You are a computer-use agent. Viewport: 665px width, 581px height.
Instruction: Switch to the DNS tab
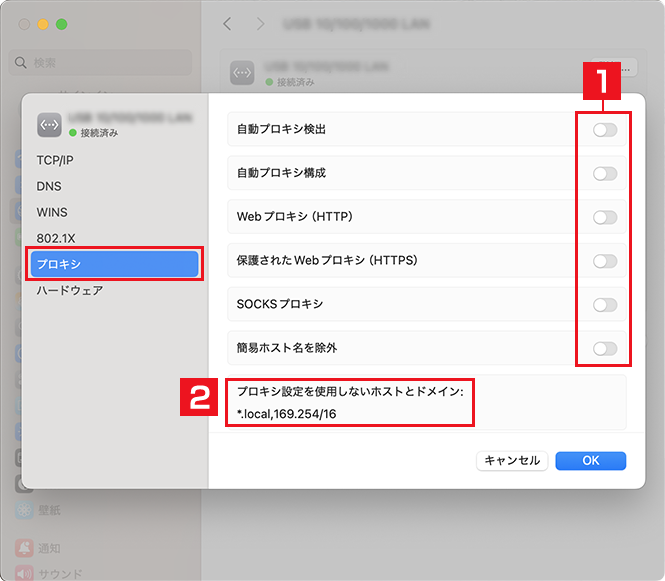click(49, 186)
